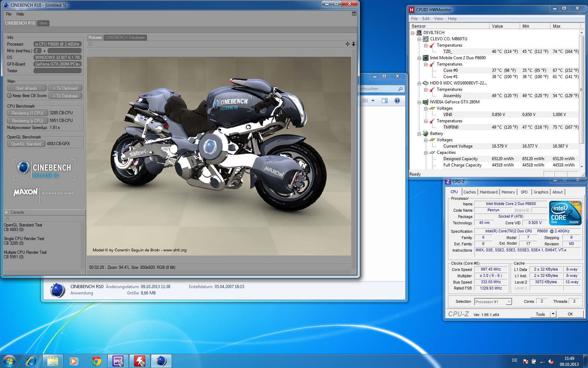
Task: Launch Windows Media Player from the taskbar
Action: tap(73, 361)
